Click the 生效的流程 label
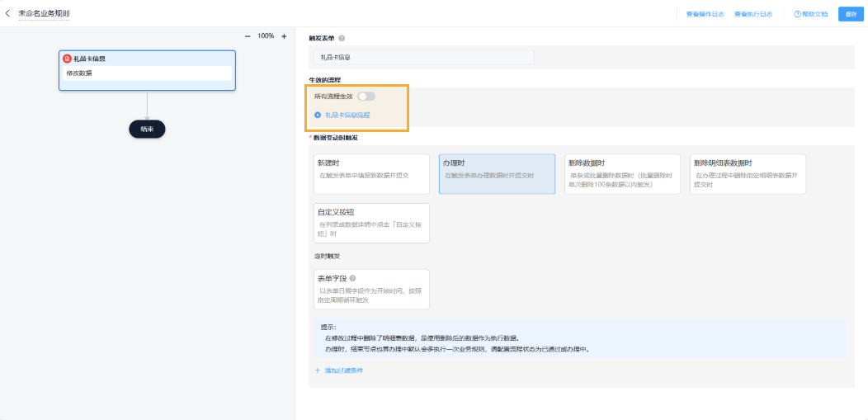Viewport: 868px width, 420px height. coord(325,80)
